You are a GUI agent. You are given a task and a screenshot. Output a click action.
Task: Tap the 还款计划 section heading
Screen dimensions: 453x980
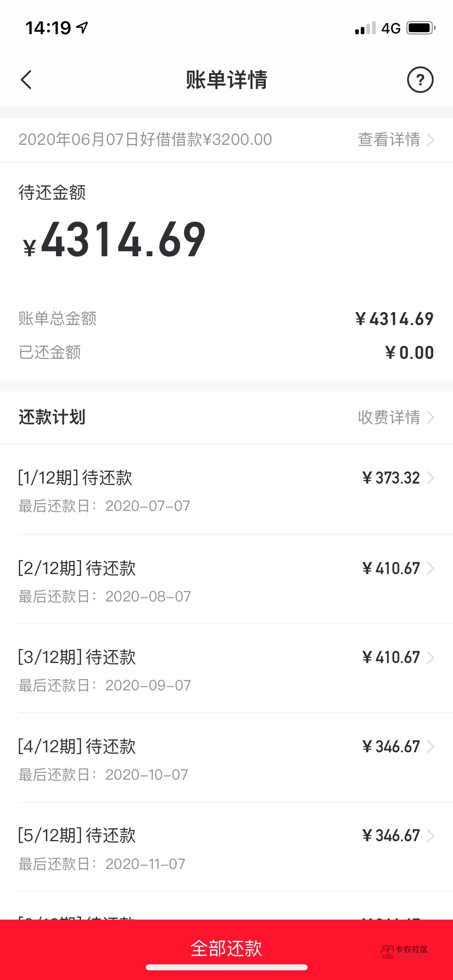point(52,417)
